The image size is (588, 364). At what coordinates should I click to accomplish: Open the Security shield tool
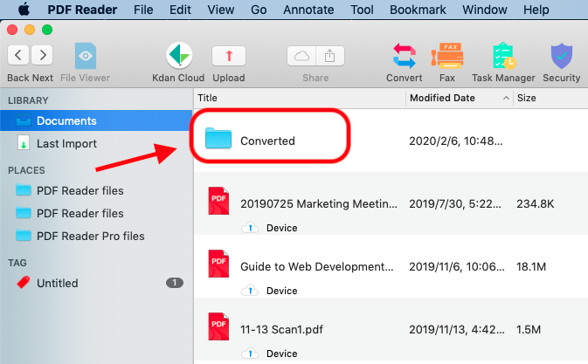(x=562, y=56)
